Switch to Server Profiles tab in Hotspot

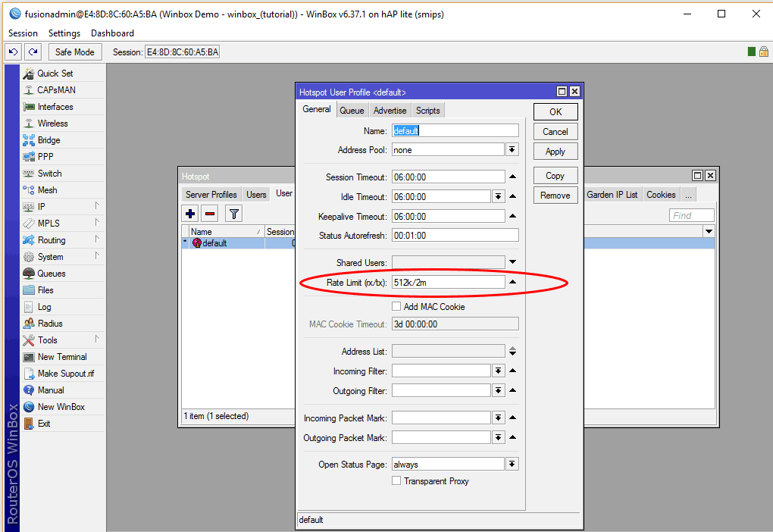[x=211, y=194]
